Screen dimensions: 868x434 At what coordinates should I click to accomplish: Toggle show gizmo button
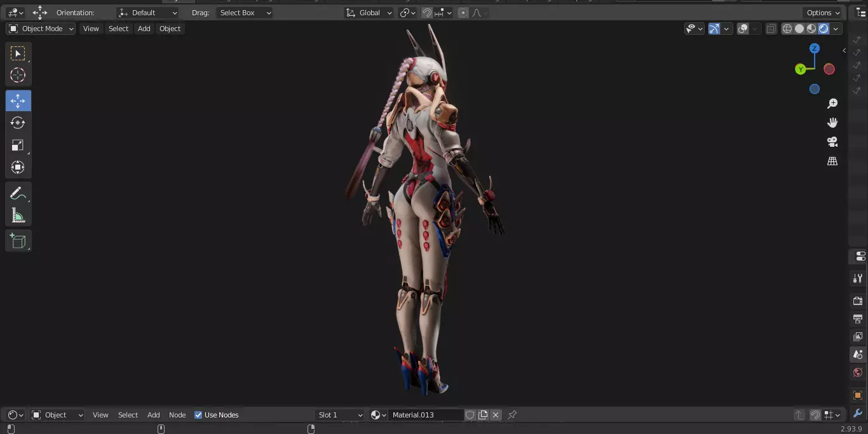(714, 29)
